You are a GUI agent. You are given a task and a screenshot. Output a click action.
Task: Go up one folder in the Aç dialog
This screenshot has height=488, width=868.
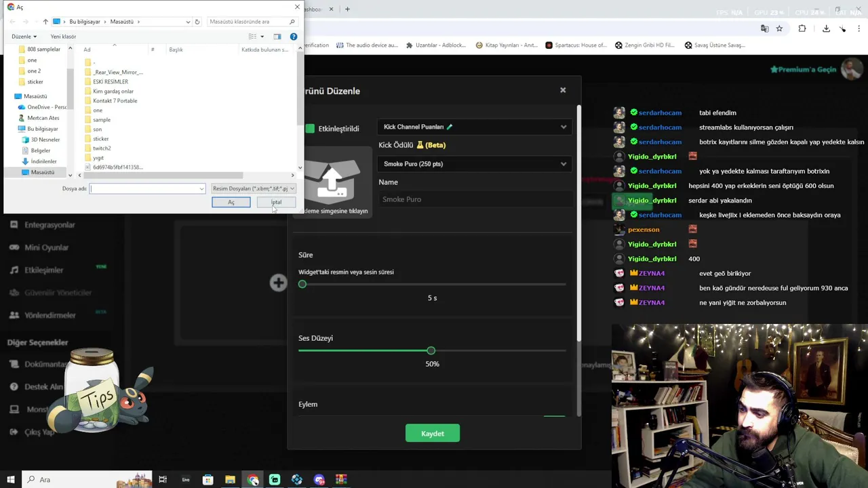[x=45, y=22]
